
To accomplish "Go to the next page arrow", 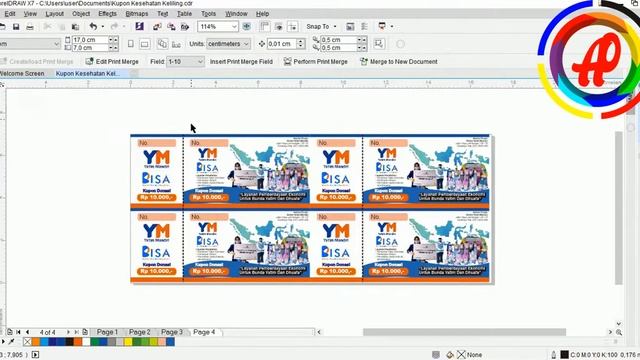I will [x=68, y=332].
